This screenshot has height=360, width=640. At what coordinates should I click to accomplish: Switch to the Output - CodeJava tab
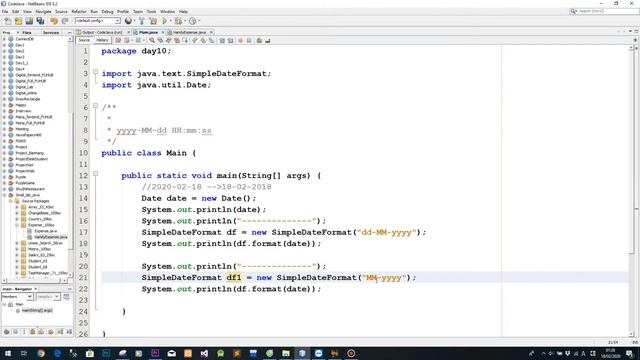click(x=102, y=32)
